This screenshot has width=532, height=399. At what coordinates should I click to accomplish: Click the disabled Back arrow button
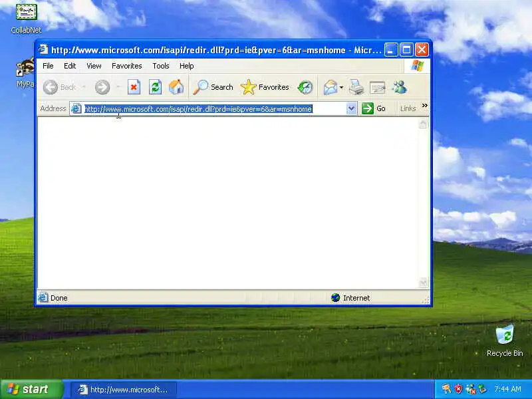pos(59,87)
